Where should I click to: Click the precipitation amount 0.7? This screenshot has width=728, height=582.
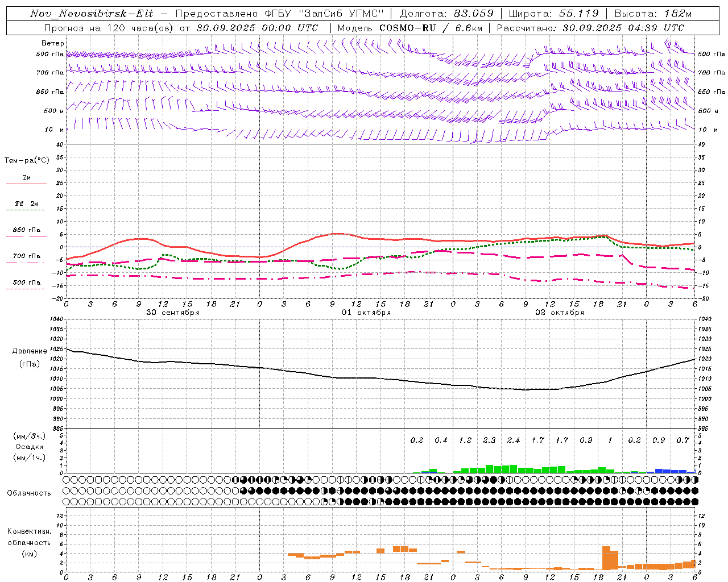click(682, 440)
